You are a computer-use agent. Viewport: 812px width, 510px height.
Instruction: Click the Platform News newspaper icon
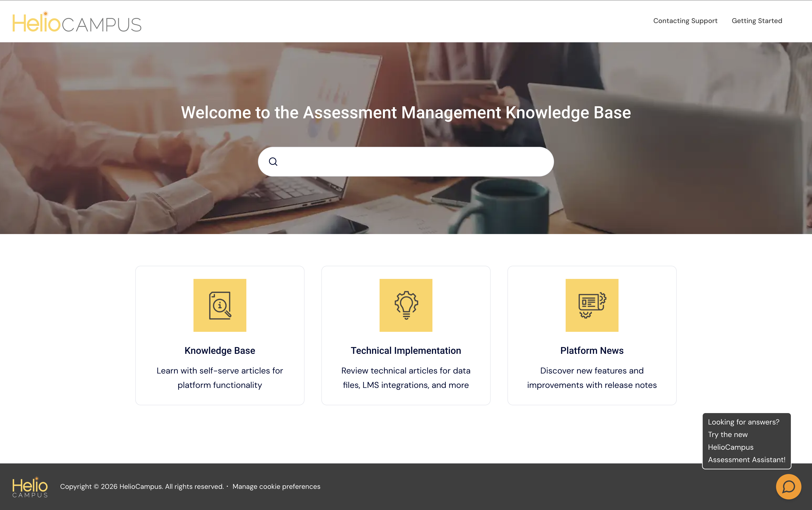click(592, 305)
